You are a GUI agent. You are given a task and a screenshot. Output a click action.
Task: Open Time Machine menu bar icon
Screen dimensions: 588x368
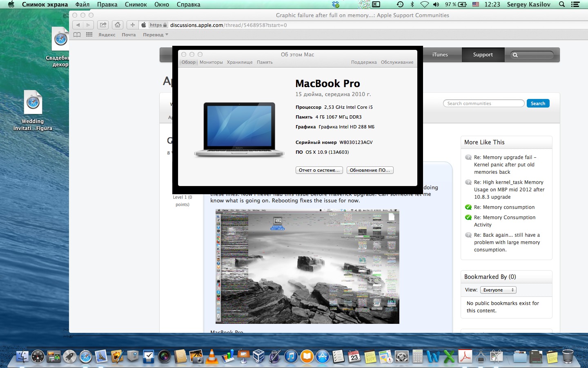(400, 4)
